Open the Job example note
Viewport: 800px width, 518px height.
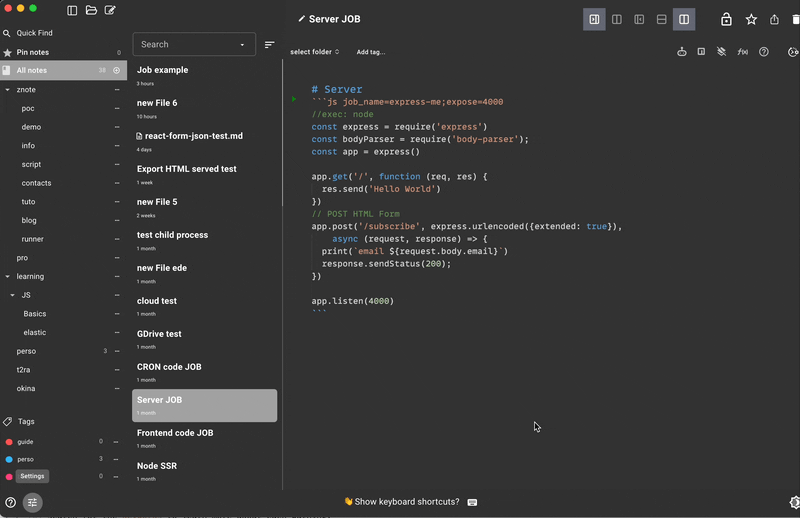204,76
